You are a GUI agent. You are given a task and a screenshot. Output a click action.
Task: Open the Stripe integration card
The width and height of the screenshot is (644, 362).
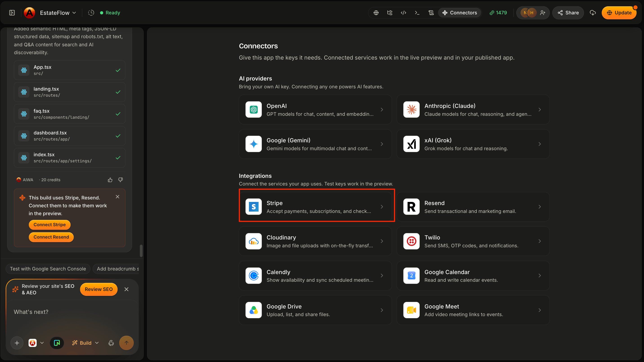coord(315,207)
